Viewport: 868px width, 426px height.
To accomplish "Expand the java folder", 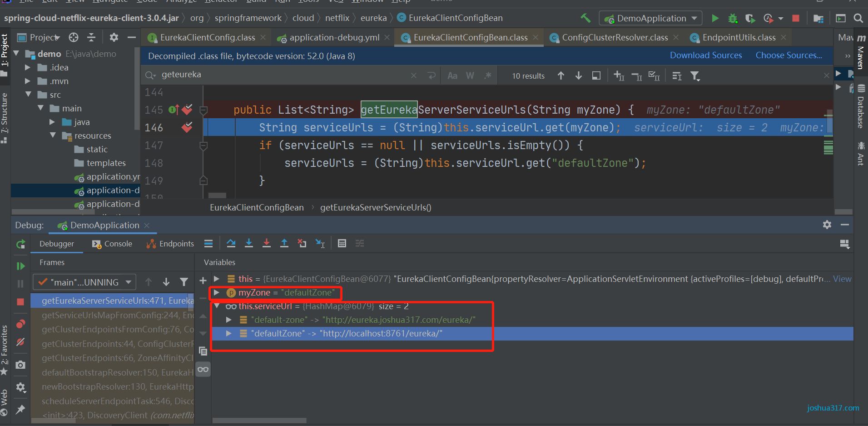I will point(52,122).
